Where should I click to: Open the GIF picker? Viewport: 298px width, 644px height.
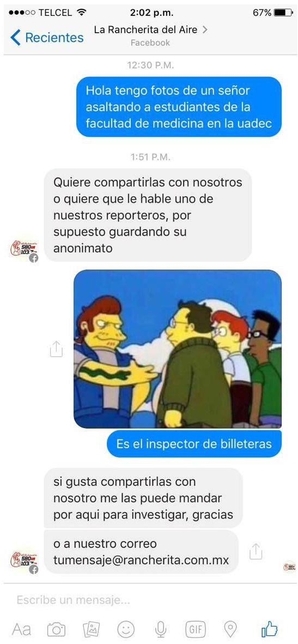click(x=196, y=629)
